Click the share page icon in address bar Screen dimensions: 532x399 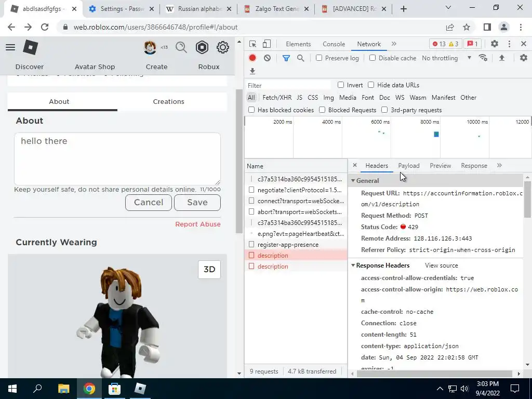450,27
